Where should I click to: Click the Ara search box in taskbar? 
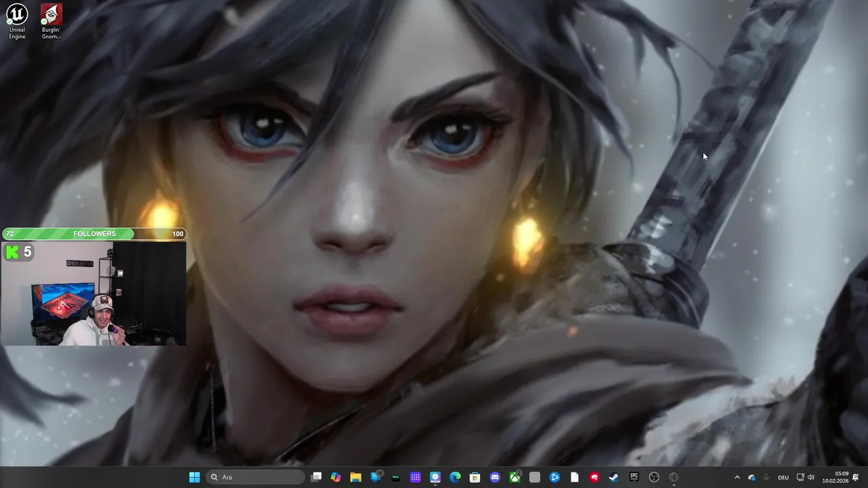[256, 477]
